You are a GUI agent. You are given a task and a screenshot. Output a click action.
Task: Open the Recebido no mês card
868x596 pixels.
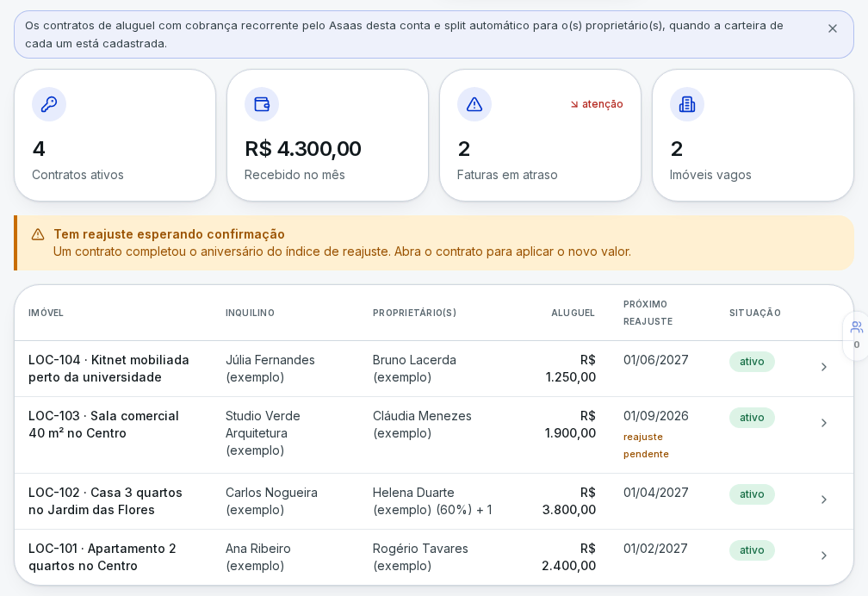tap(328, 135)
